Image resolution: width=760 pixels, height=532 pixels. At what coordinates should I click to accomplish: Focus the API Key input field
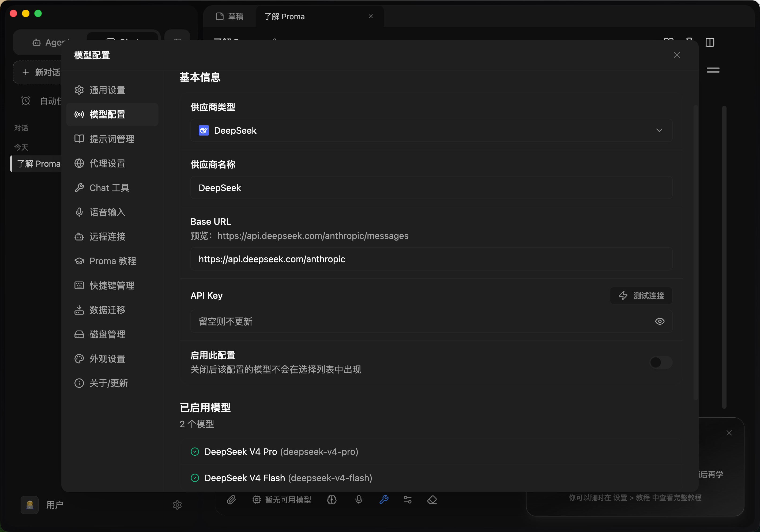click(431, 321)
